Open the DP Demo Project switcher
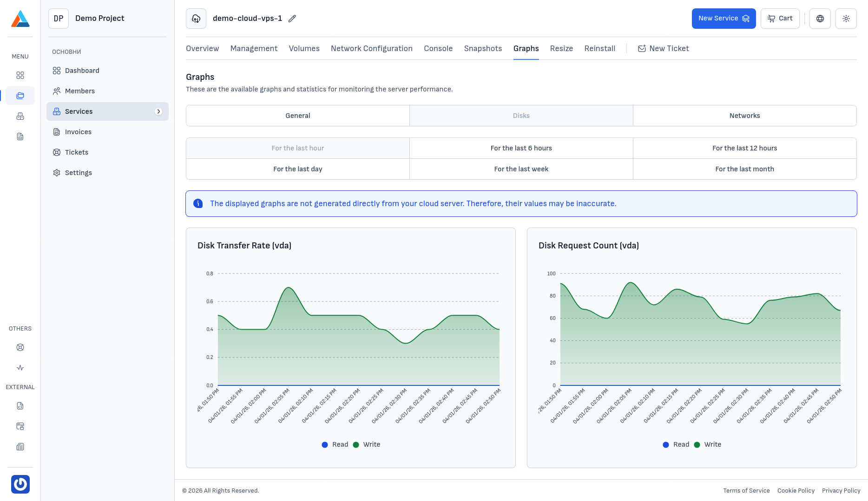The image size is (868, 501). [86, 19]
